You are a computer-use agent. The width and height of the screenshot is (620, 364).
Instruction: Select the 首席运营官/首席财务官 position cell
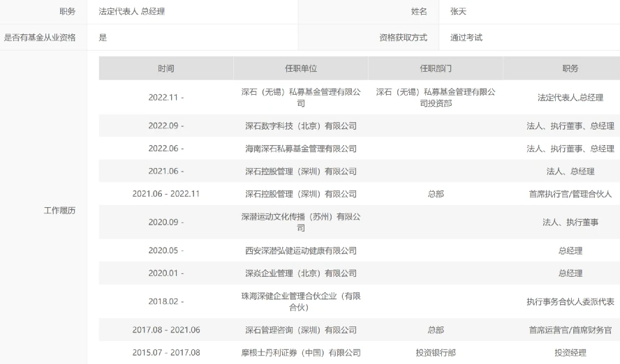(570, 330)
